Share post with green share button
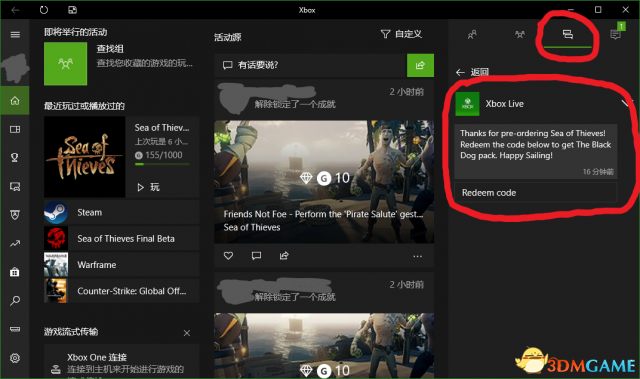640x379 pixels. pyautogui.click(x=420, y=65)
